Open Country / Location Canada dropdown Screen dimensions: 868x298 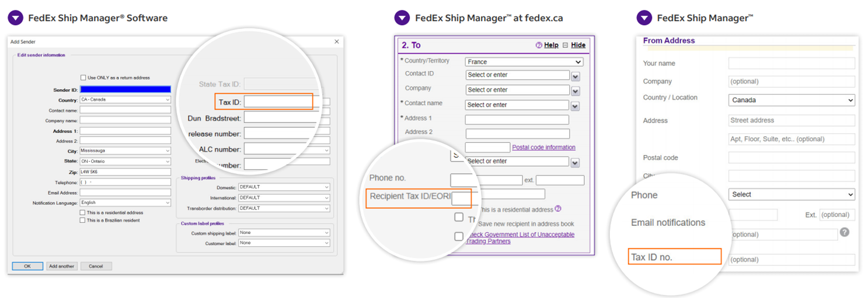[791, 100]
